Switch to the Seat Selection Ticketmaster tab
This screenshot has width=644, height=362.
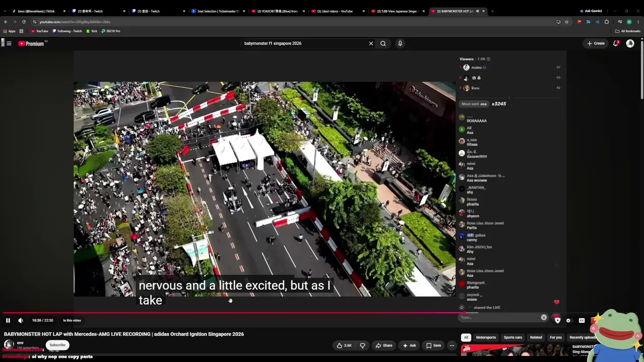218,11
